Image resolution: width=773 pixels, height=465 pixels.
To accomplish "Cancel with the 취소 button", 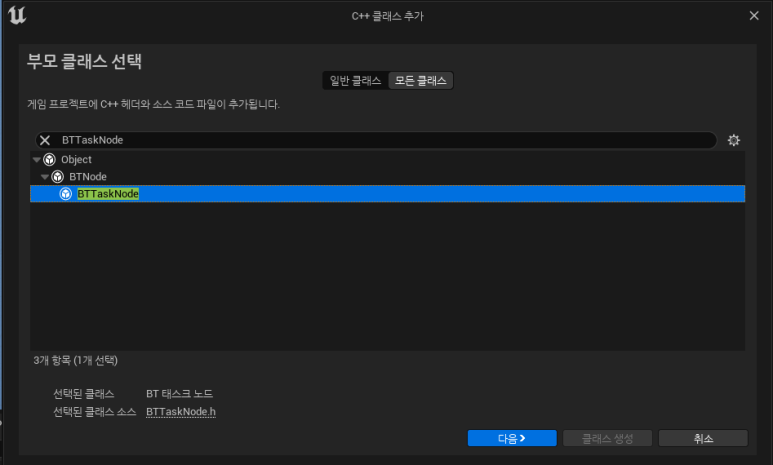I will (x=703, y=438).
